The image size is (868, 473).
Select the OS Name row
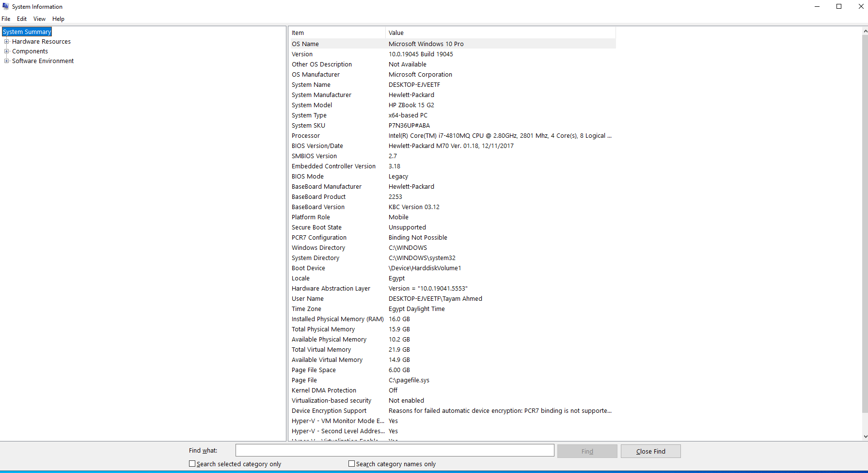(452, 44)
